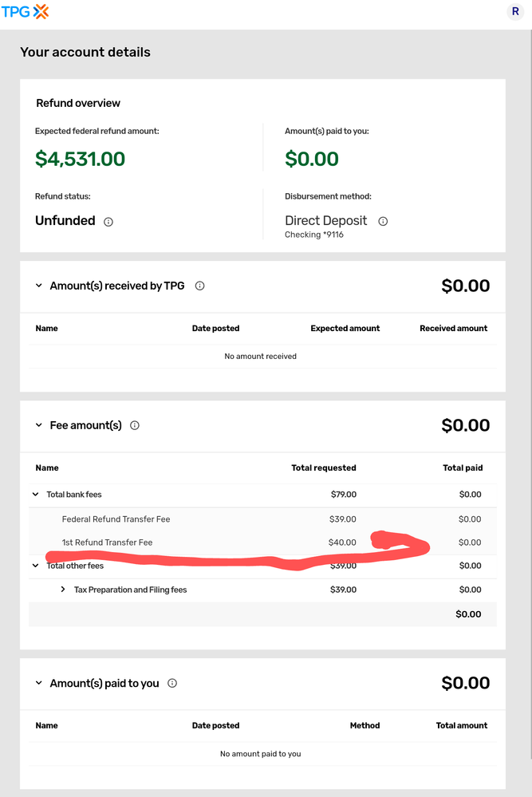This screenshot has height=797, width=532.
Task: Show info for Amount(s) received by TPG
Action: (x=199, y=286)
